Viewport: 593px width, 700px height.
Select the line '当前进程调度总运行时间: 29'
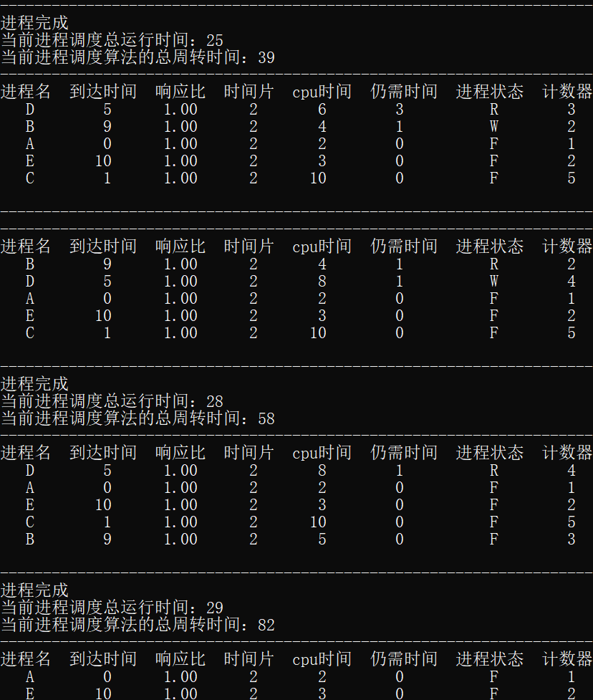coord(112,607)
